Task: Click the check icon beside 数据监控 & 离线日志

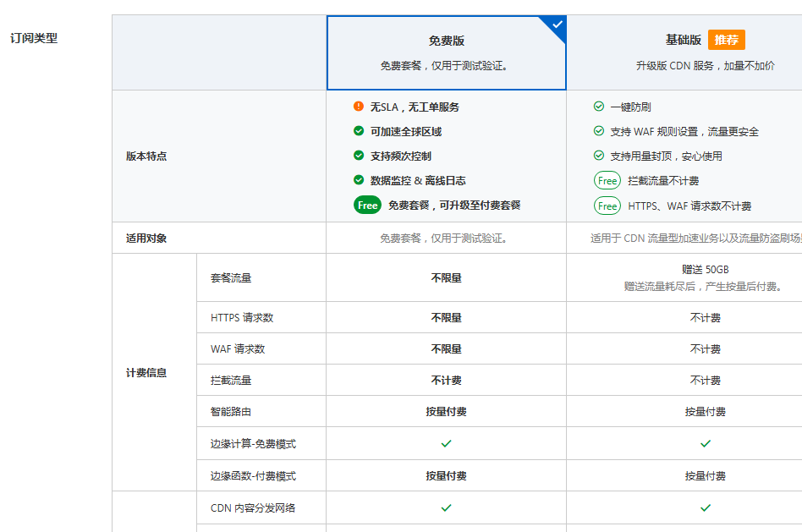Action: 359,180
